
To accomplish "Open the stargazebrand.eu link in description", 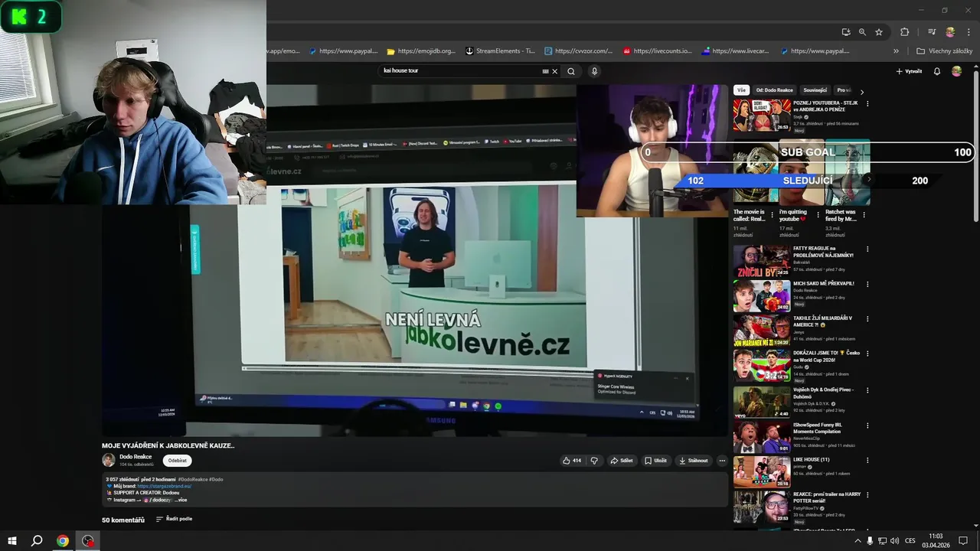I will [x=165, y=486].
